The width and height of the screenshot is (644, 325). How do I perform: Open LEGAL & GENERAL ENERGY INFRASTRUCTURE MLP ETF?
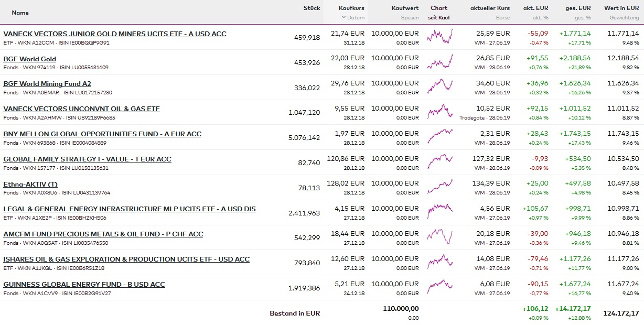click(130, 209)
